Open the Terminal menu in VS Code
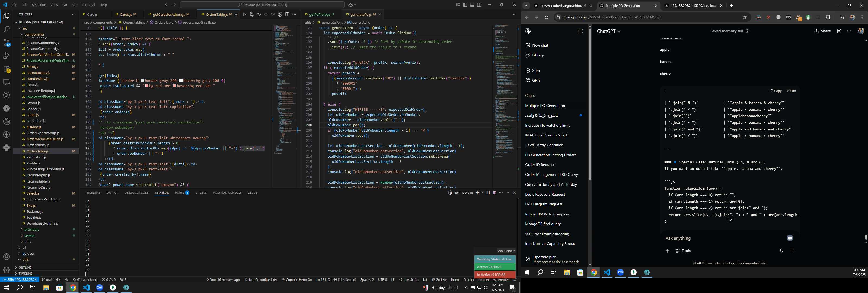 coord(88,5)
